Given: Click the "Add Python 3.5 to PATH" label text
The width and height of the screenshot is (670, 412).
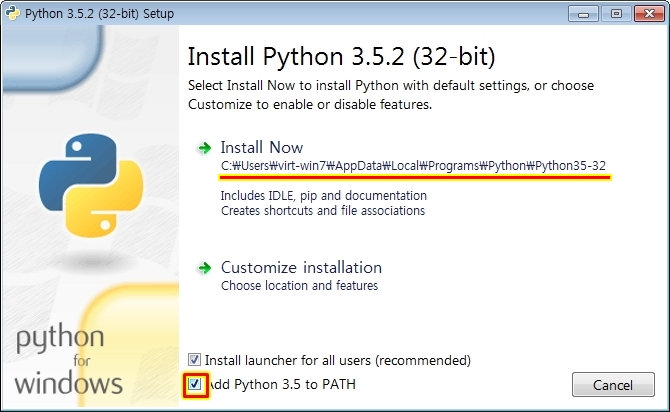Looking at the screenshot, I should coord(282,384).
